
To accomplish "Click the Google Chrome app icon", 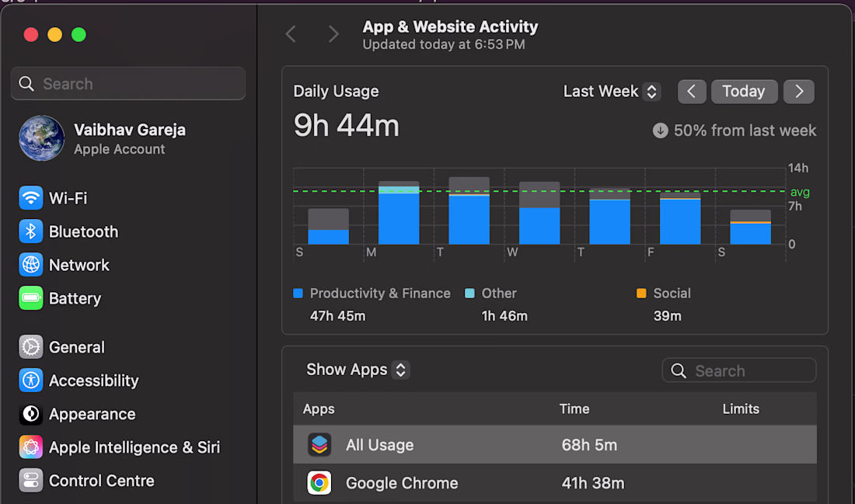I will coord(319,483).
